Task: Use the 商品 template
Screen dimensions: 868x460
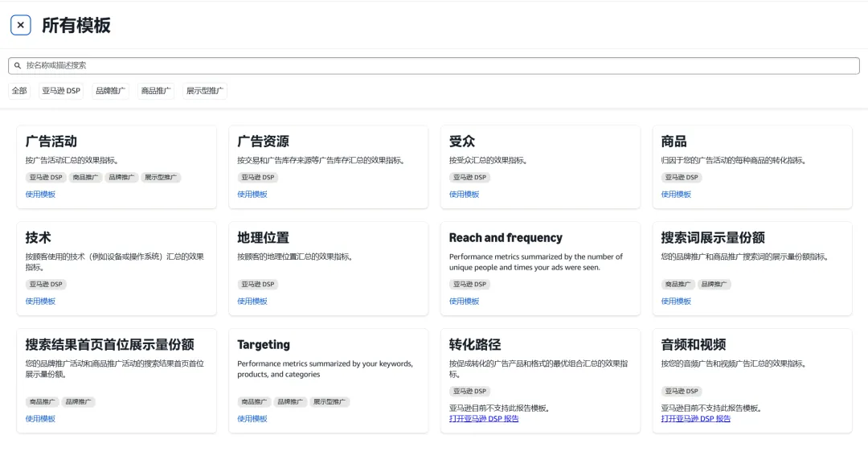Action: click(676, 194)
